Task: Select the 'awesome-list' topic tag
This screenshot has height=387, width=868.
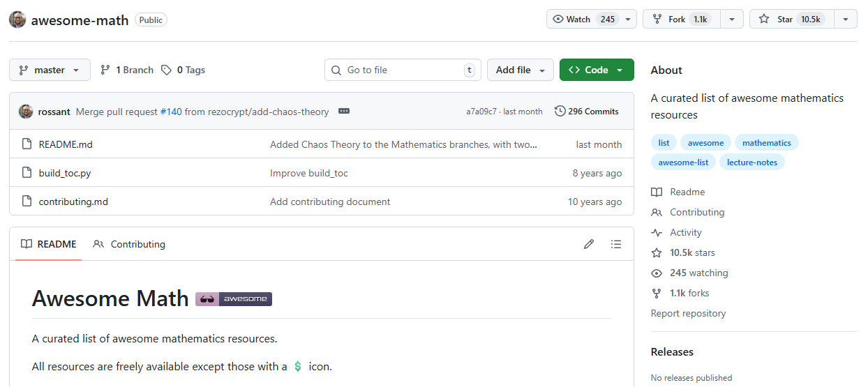Action: click(x=683, y=162)
